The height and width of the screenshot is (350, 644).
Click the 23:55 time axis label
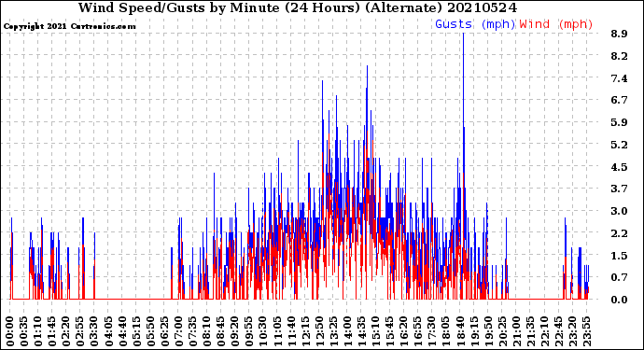[586, 331]
